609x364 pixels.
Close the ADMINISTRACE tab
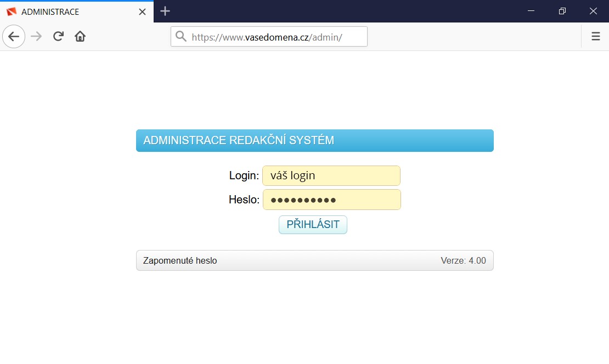point(142,12)
